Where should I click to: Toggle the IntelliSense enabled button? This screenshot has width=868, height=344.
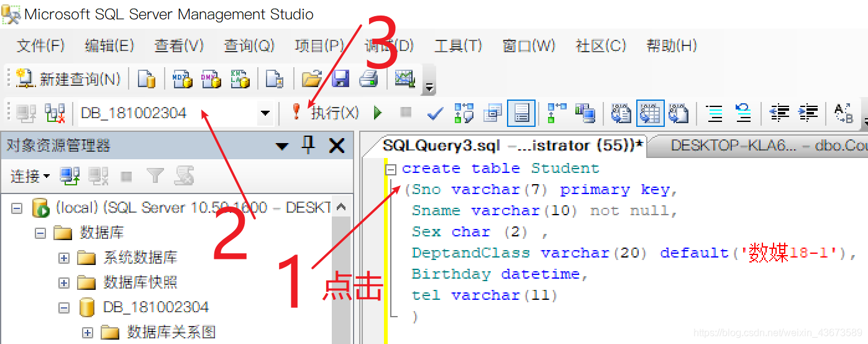(x=521, y=113)
